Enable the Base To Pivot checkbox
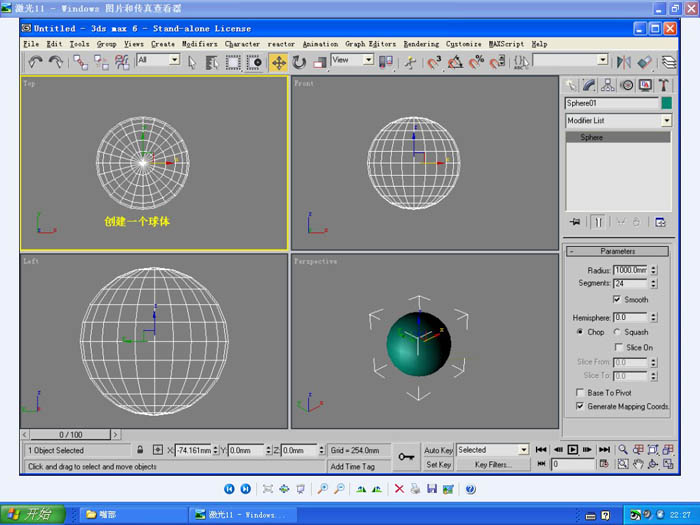The width and height of the screenshot is (700, 525). click(581, 393)
